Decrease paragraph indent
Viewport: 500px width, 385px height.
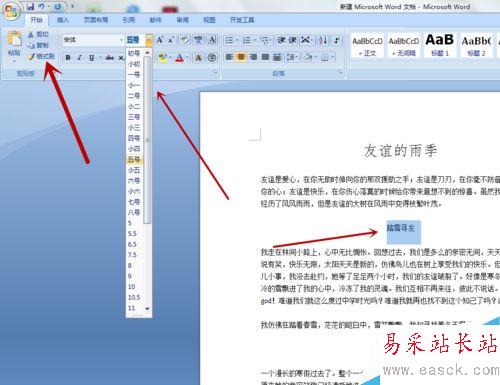tap(282, 40)
